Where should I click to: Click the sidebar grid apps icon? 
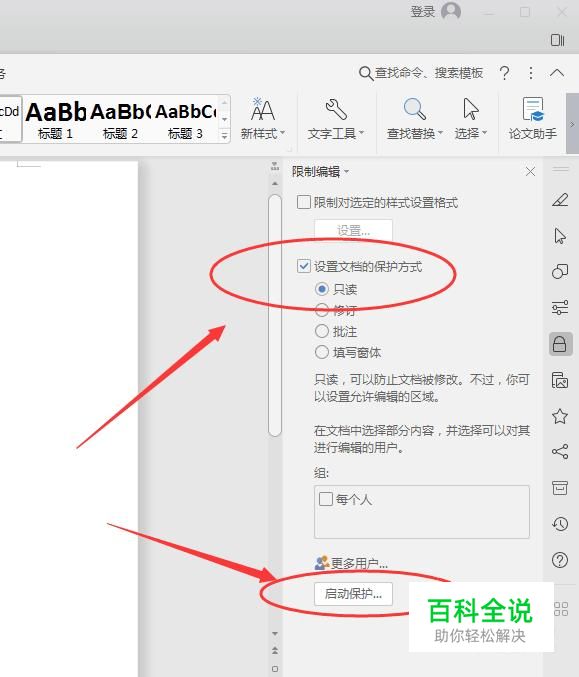561,609
